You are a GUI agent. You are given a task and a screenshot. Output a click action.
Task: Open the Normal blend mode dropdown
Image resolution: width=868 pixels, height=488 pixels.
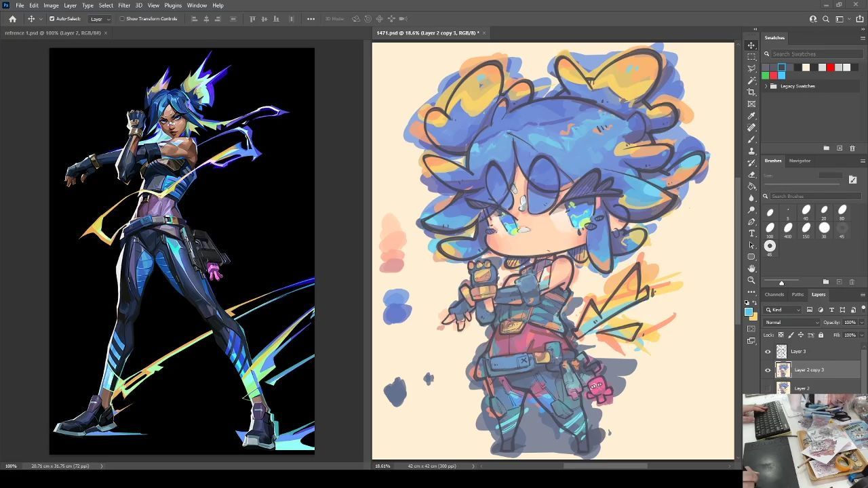[792, 323]
